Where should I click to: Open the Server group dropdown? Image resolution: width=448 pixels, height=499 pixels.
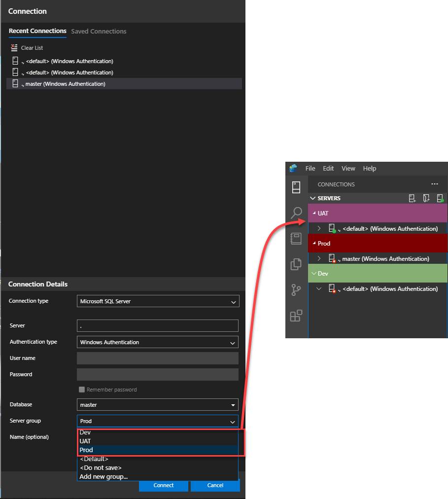tap(158, 421)
